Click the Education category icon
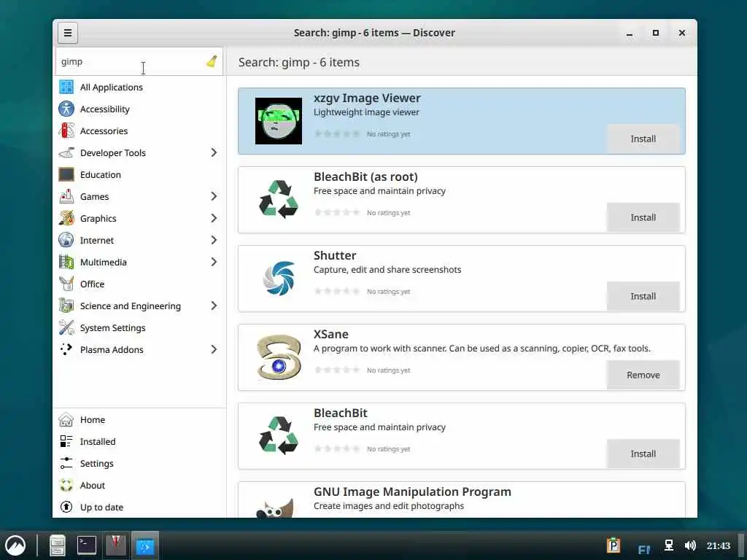Viewport: 747px width, 560px height. tap(66, 174)
